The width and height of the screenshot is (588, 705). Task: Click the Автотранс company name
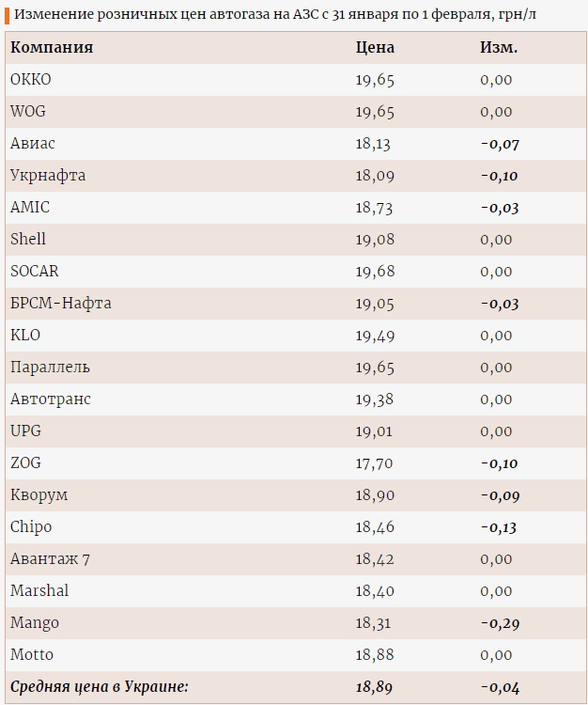(51, 399)
